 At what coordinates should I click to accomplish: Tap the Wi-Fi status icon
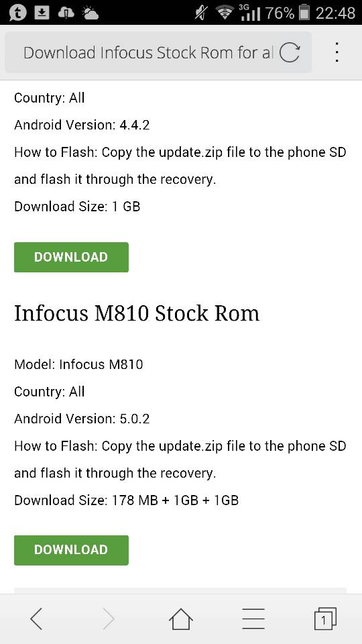(225, 13)
